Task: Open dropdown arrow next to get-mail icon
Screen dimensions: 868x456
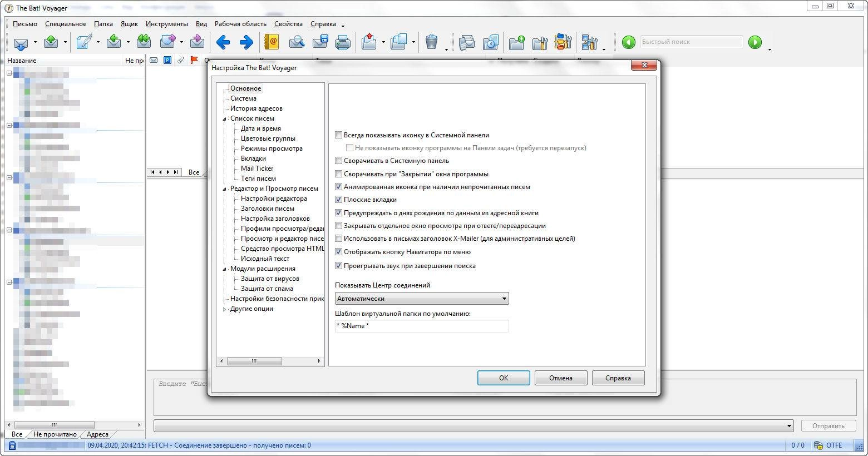Action: point(35,42)
